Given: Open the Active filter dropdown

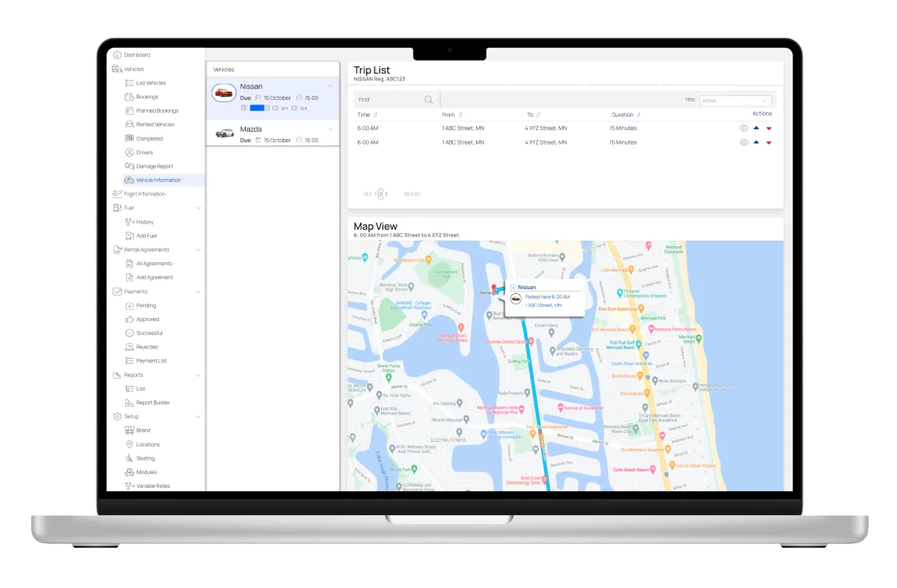Looking at the screenshot, I should 735,101.
